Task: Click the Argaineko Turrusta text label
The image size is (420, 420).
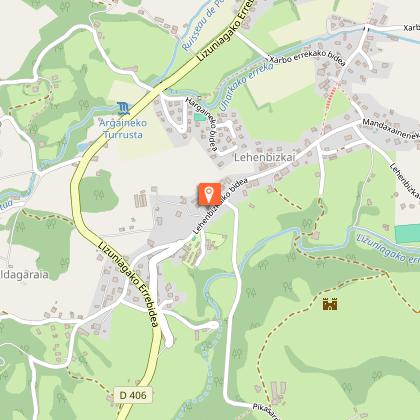Action: (123, 129)
